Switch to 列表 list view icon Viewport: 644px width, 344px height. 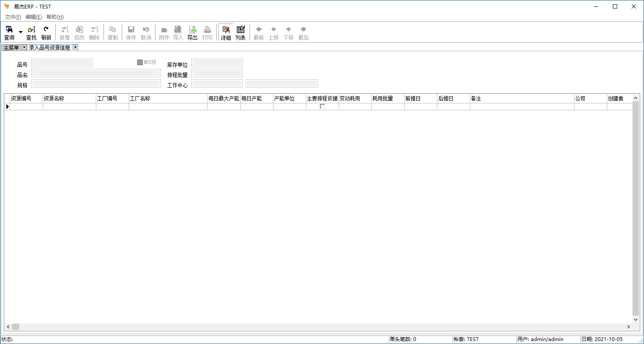(x=241, y=32)
